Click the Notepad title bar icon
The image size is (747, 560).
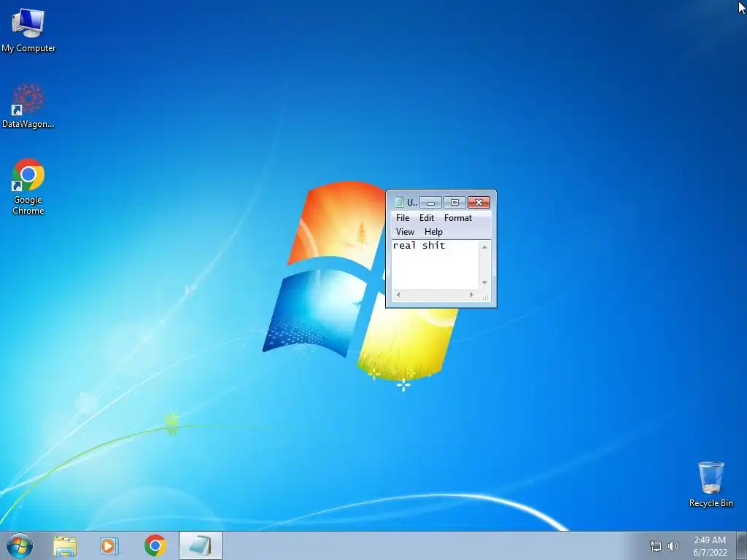coord(399,203)
